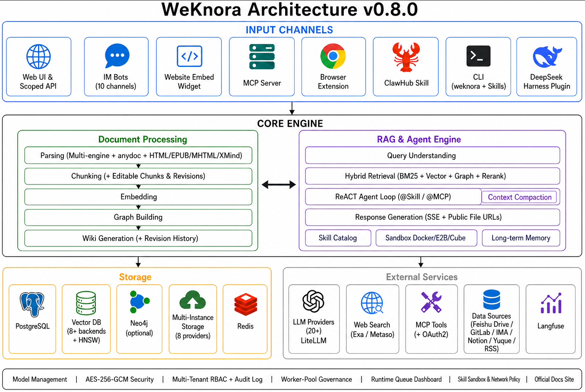585x392 pixels.
Task: Select the ClawHub Skill lobster icon
Action: [x=406, y=57]
